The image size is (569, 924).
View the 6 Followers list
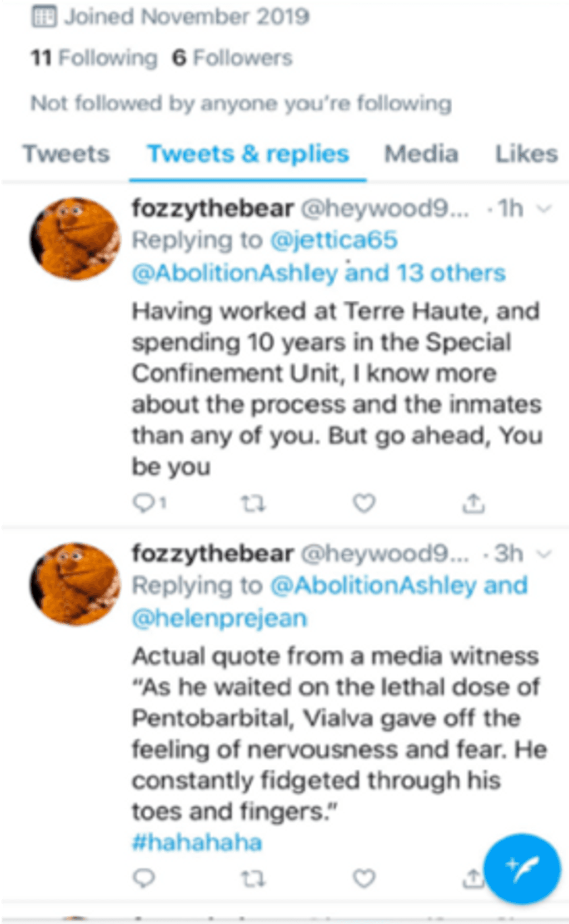232,58
